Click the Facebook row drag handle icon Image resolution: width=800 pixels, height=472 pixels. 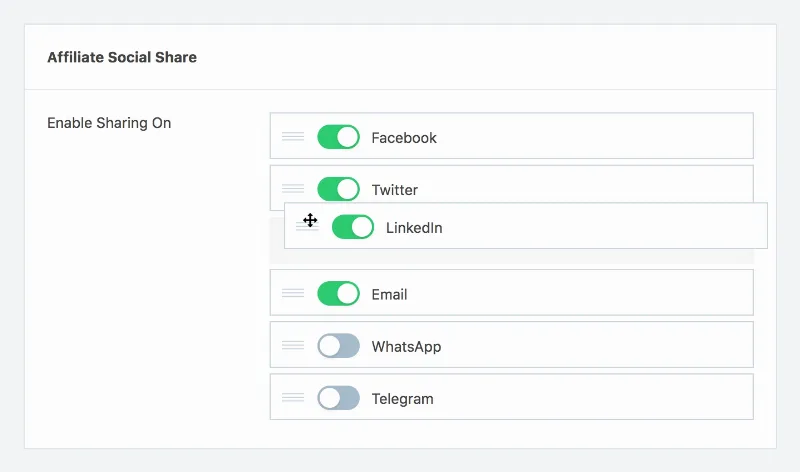click(293, 136)
